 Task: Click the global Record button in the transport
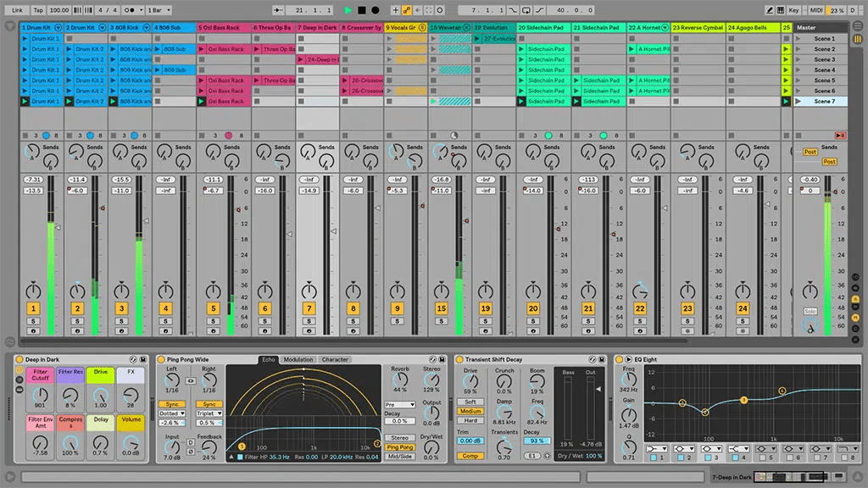pos(376,9)
